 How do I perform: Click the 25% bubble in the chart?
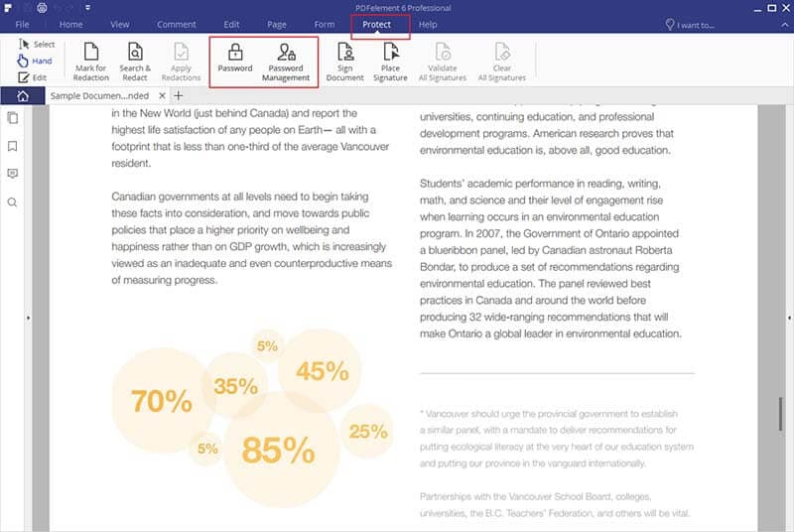[368, 431]
